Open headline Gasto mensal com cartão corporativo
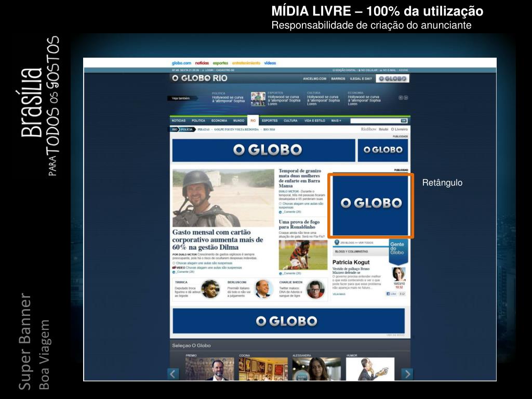This screenshot has height=399, width=532. (x=218, y=240)
